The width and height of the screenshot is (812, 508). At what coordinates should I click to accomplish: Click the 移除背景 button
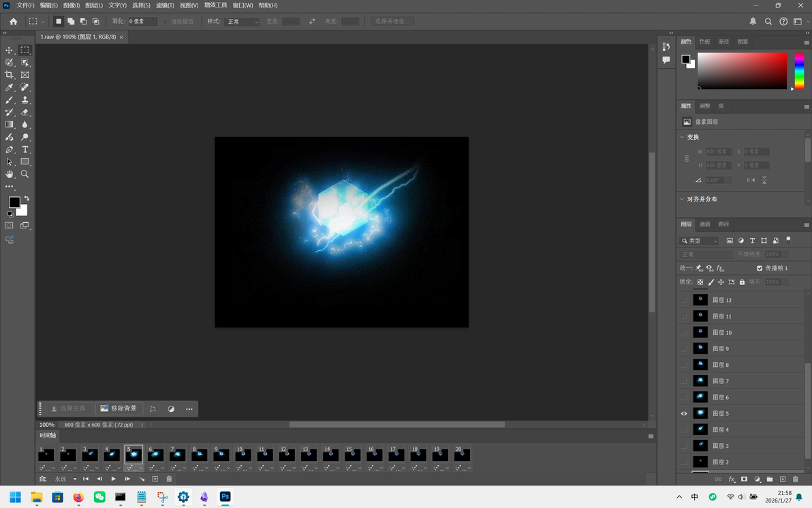click(x=119, y=408)
